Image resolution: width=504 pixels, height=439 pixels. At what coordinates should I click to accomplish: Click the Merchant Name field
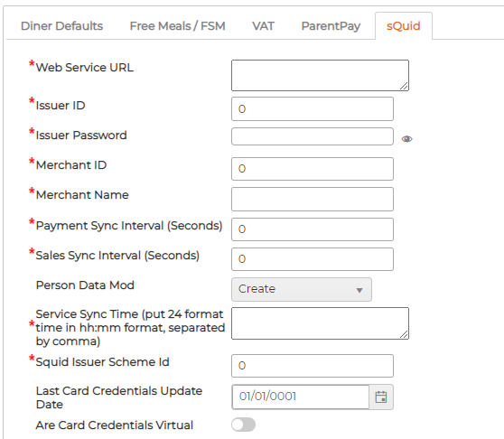tap(313, 200)
